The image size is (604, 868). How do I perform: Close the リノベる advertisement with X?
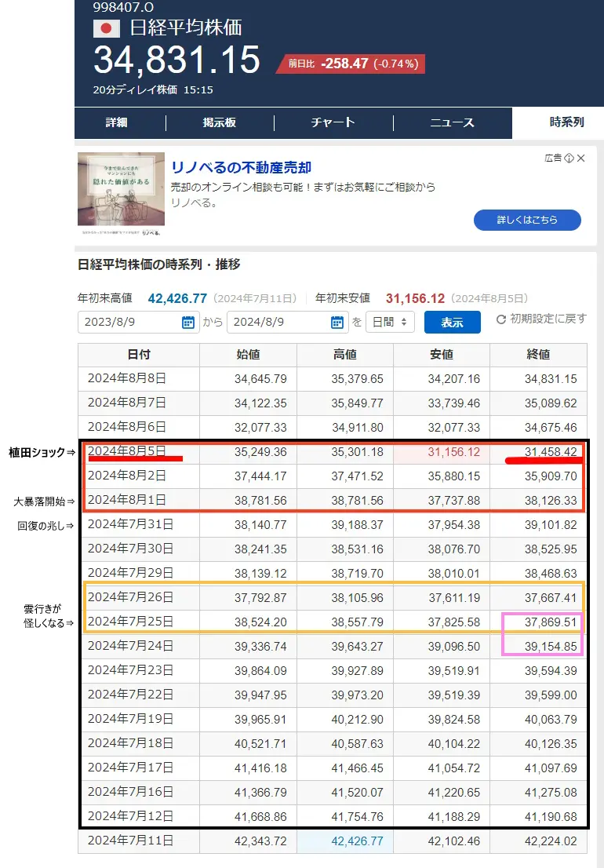tap(581, 159)
